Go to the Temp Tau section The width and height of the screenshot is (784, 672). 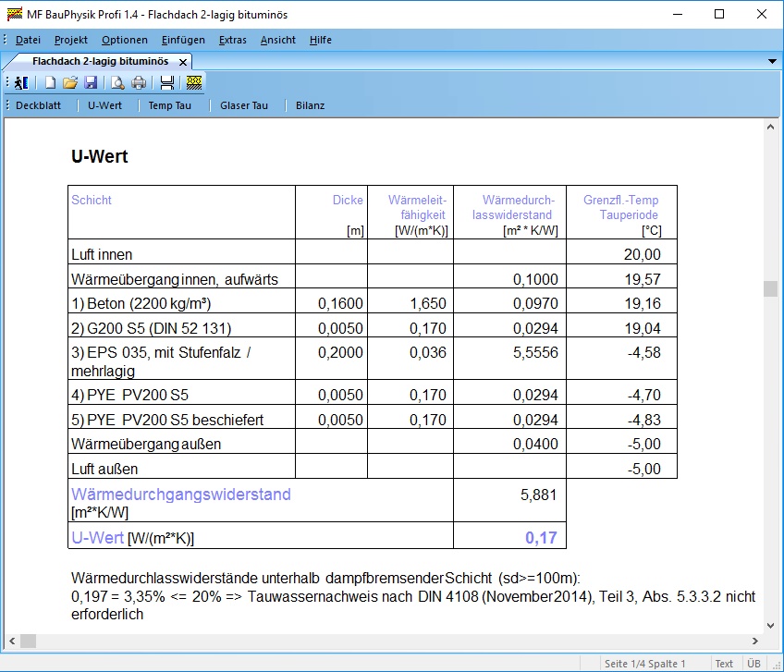coord(170,105)
